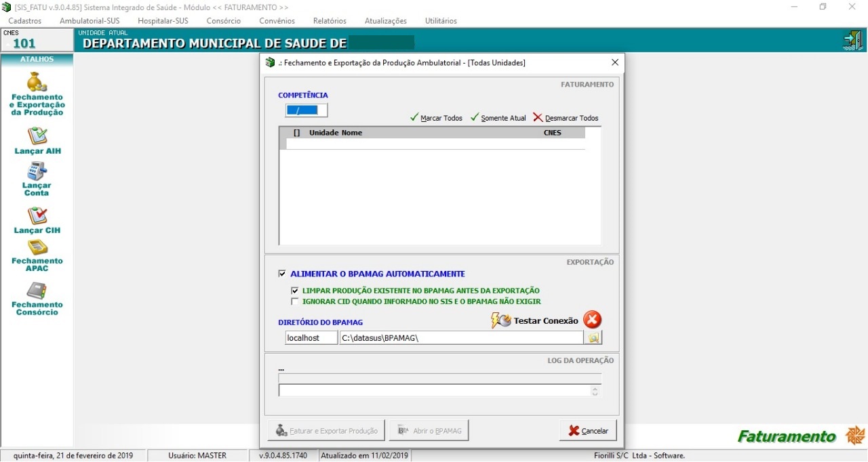The image size is (868, 462).
Task: Click the Cancelar button
Action: click(x=588, y=431)
